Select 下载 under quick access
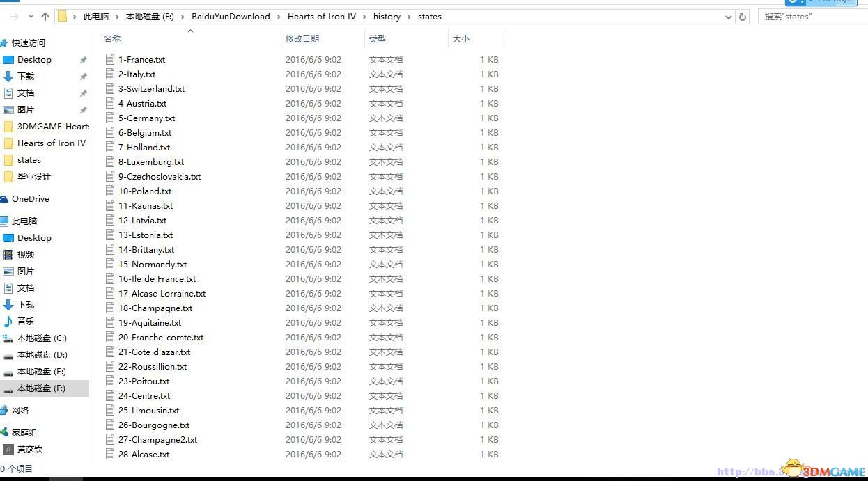This screenshot has width=868, height=481. tap(26, 77)
